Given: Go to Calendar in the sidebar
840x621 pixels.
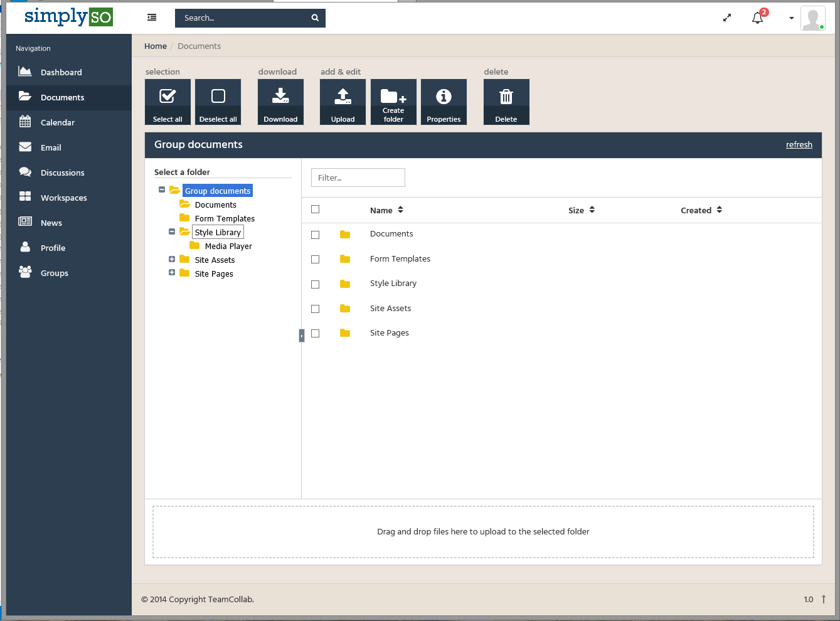Looking at the screenshot, I should tap(69, 122).
